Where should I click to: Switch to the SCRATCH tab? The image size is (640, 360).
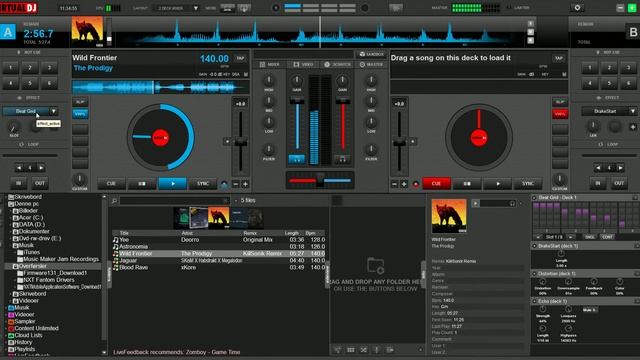[x=338, y=64]
